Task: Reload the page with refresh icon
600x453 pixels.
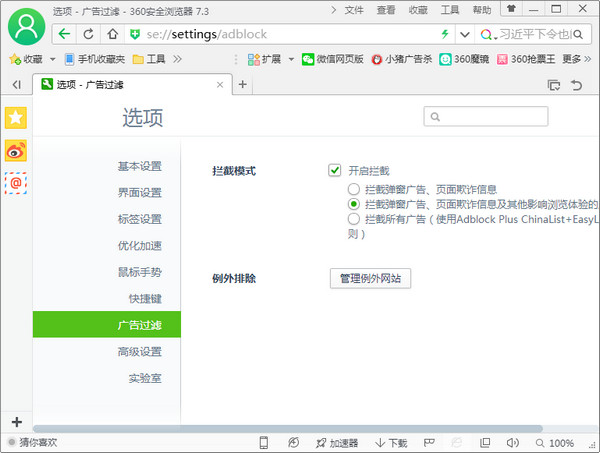Action: pyautogui.click(x=88, y=34)
